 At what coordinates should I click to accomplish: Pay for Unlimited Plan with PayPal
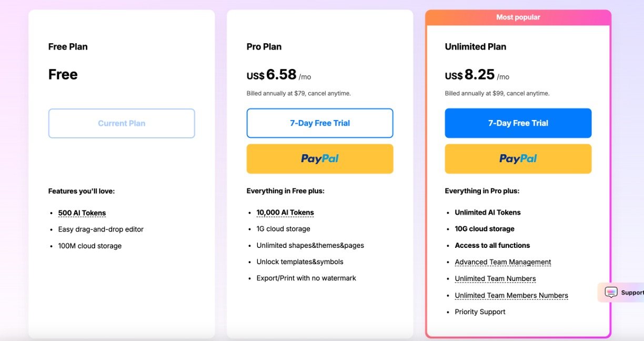click(518, 159)
